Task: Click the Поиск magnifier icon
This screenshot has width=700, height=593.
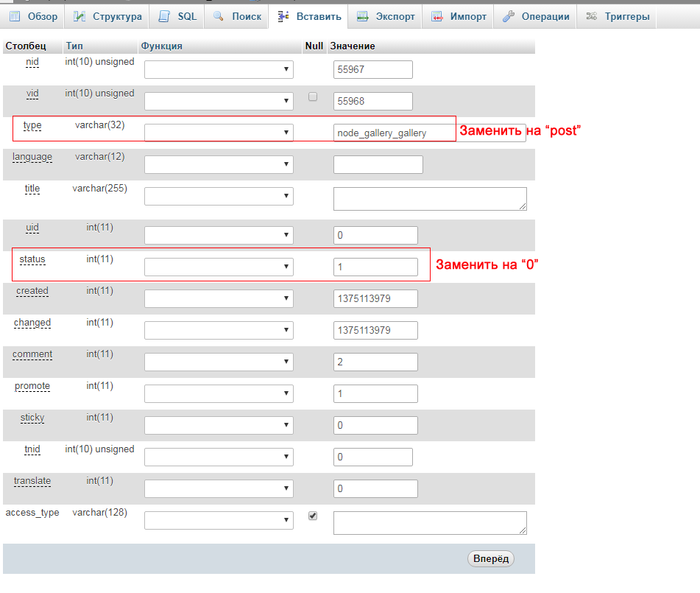Action: pos(219,16)
